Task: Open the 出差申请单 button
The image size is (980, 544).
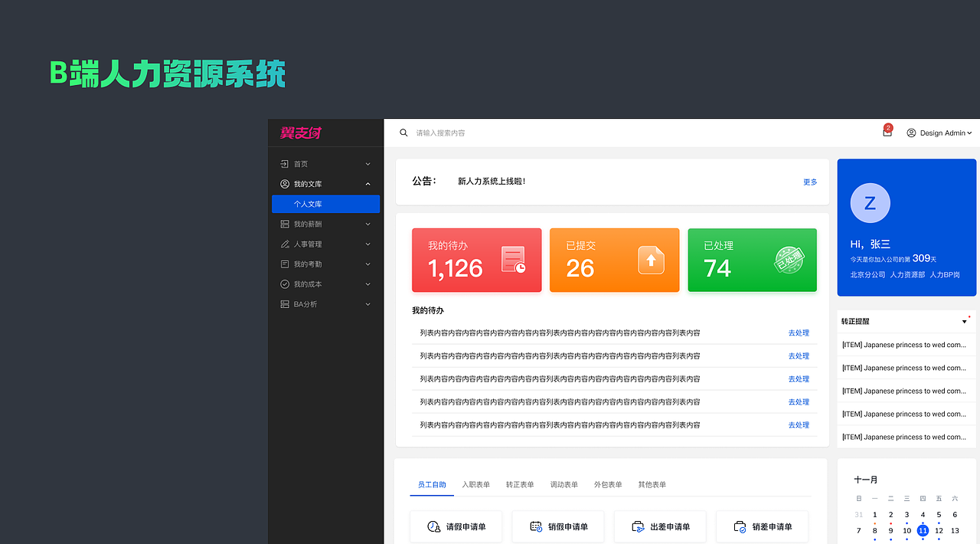Action: (660, 526)
